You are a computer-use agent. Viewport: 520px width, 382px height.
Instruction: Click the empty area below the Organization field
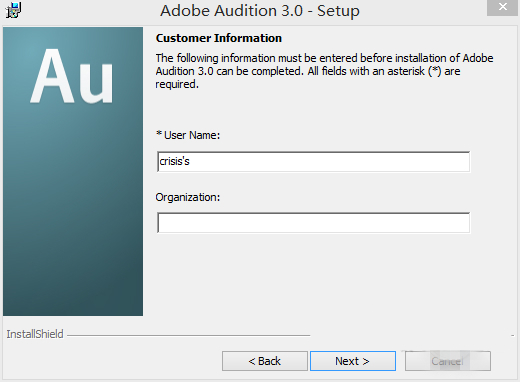313,277
